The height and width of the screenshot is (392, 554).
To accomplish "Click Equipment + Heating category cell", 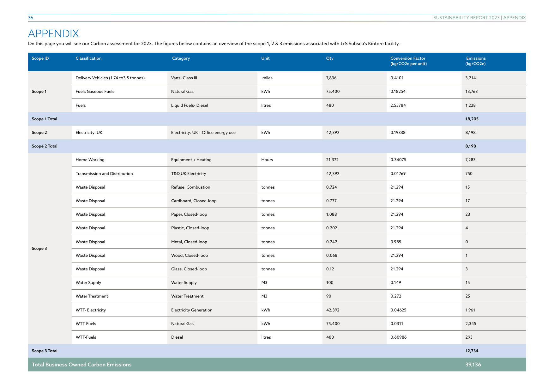I will 191,160.
